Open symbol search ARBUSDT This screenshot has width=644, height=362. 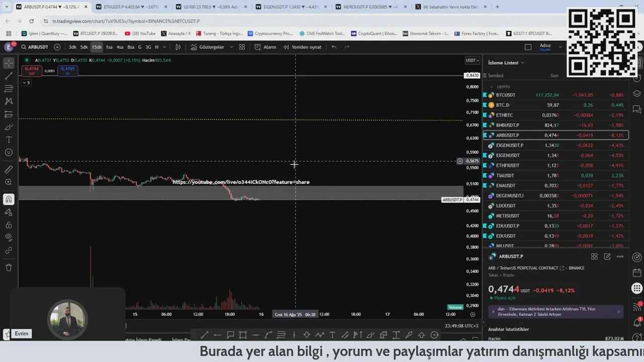click(34, 47)
